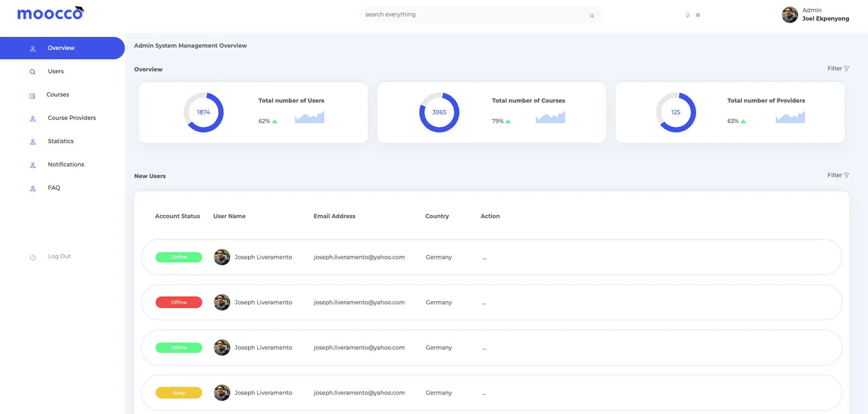
Task: Open the Filter control for New Users
Action: tap(838, 175)
